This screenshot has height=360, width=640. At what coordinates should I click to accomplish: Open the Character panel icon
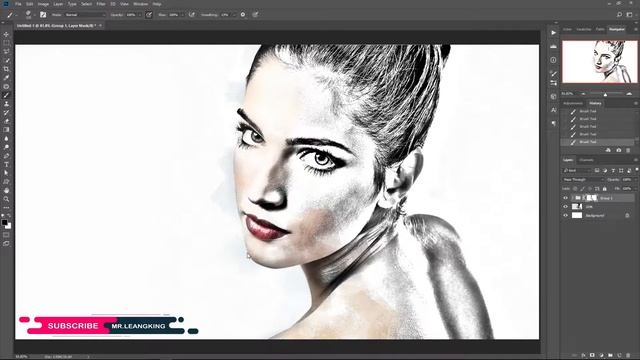click(553, 110)
